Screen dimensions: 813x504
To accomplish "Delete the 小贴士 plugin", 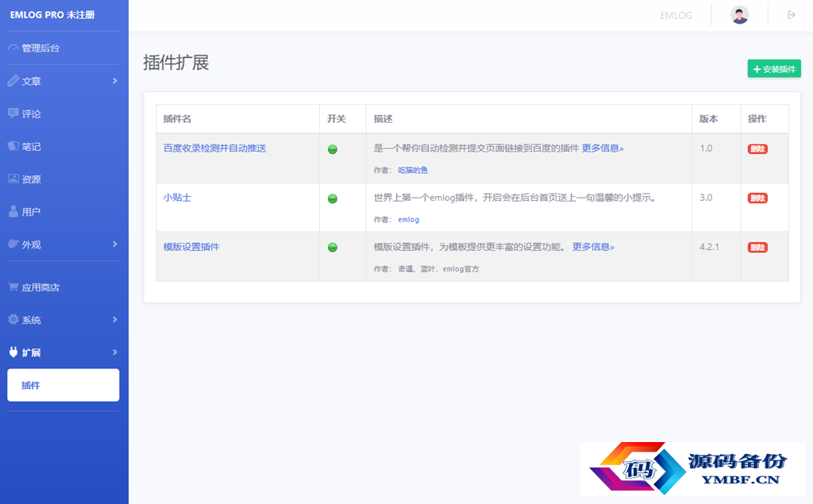I will point(757,198).
